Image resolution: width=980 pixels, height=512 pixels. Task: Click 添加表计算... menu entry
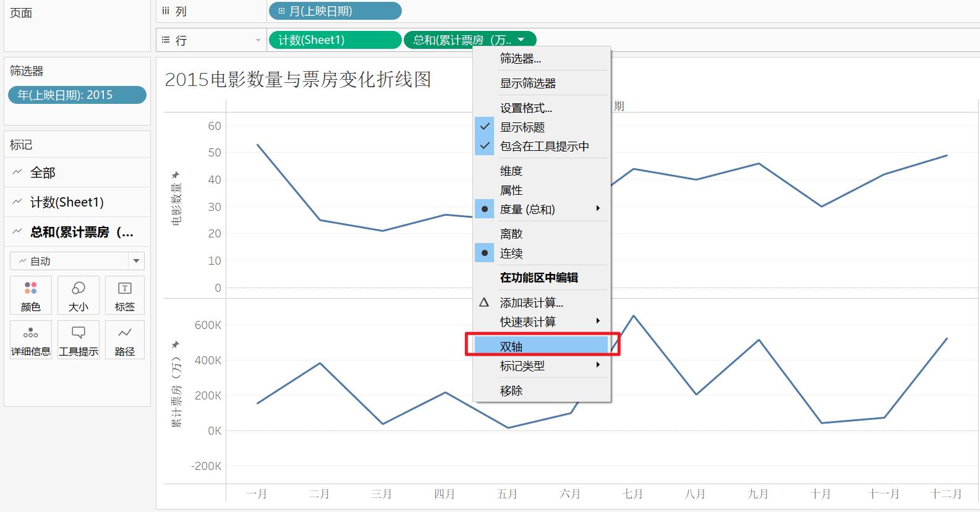click(x=532, y=302)
